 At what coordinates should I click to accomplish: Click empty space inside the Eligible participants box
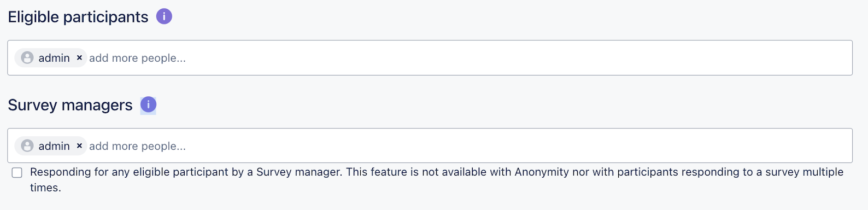click(519, 57)
